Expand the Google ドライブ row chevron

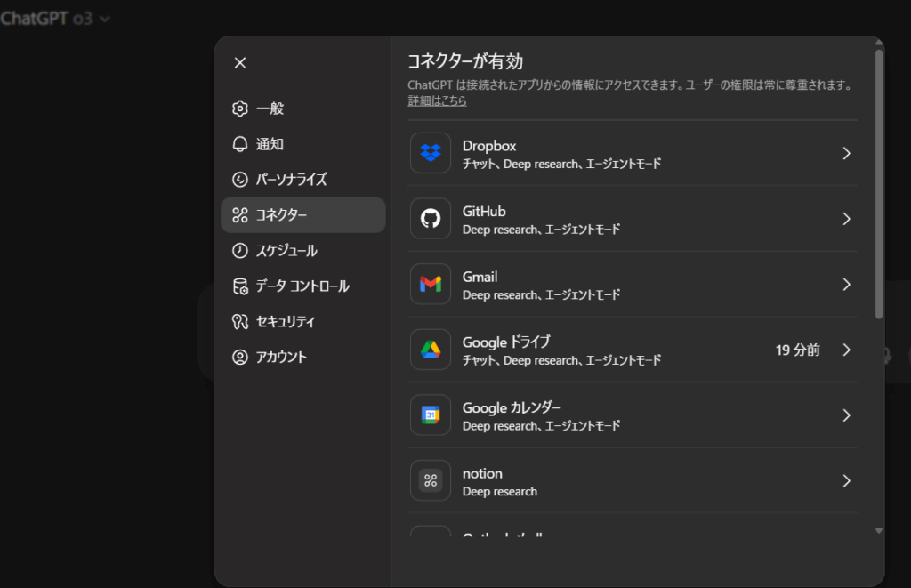tap(847, 350)
